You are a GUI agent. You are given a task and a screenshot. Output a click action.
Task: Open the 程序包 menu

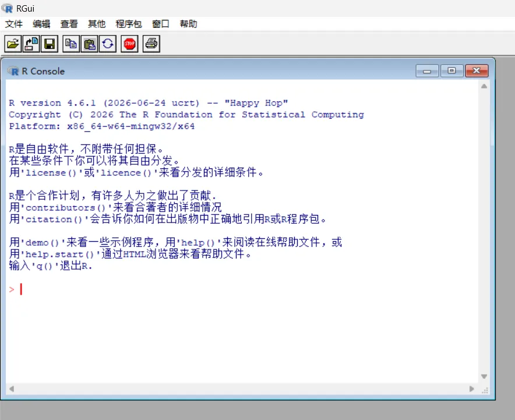coord(128,24)
